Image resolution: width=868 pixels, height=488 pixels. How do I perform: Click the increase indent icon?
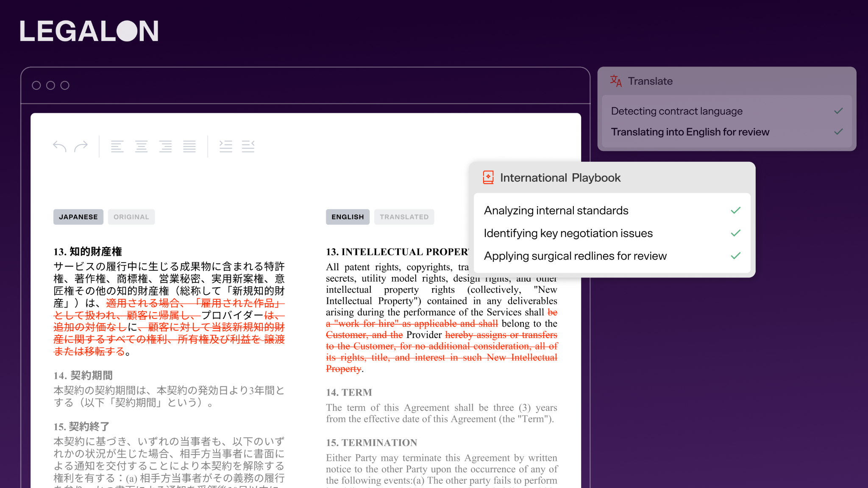point(225,147)
